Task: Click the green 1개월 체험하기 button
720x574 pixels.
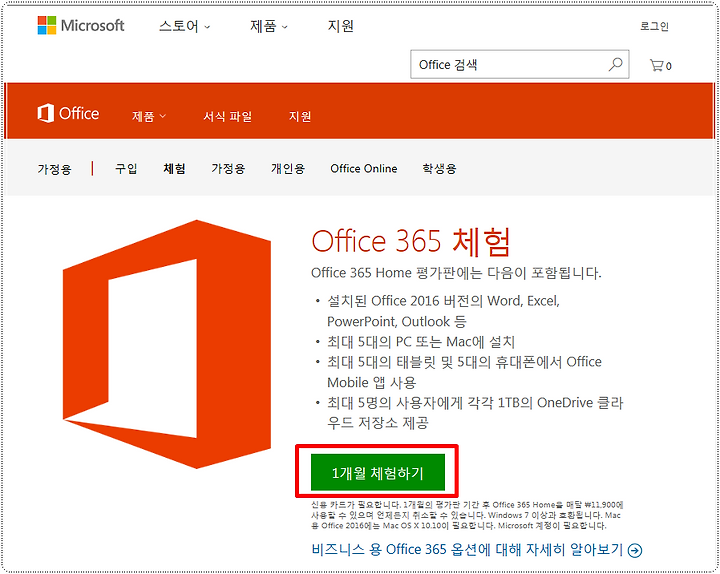Action: pyautogui.click(x=378, y=473)
